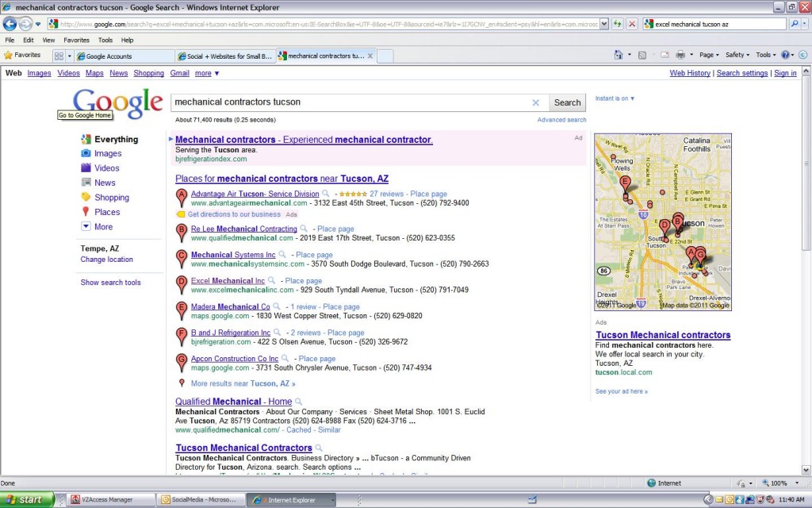Image resolution: width=812 pixels, height=508 pixels.
Task: Open the Recent Pages dropdown arrow
Action: 38,24
